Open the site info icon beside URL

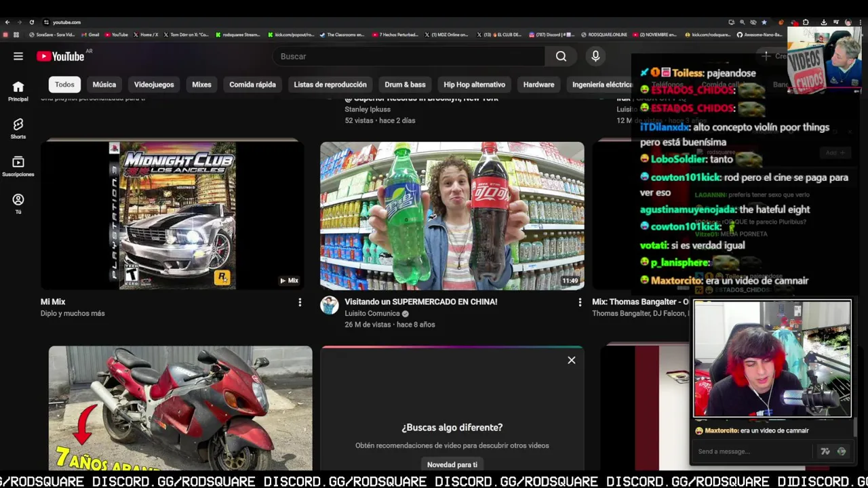pos(46,22)
